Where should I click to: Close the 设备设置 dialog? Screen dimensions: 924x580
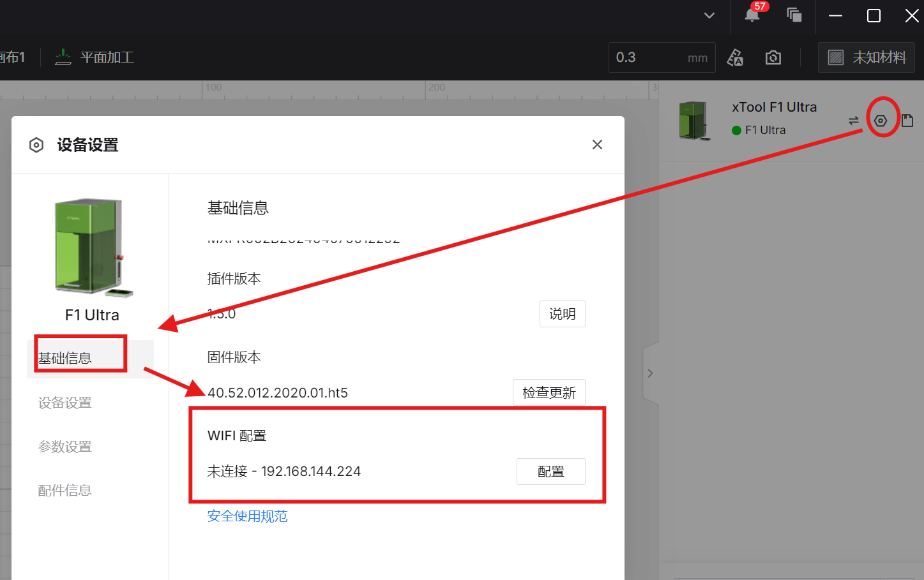point(597,145)
